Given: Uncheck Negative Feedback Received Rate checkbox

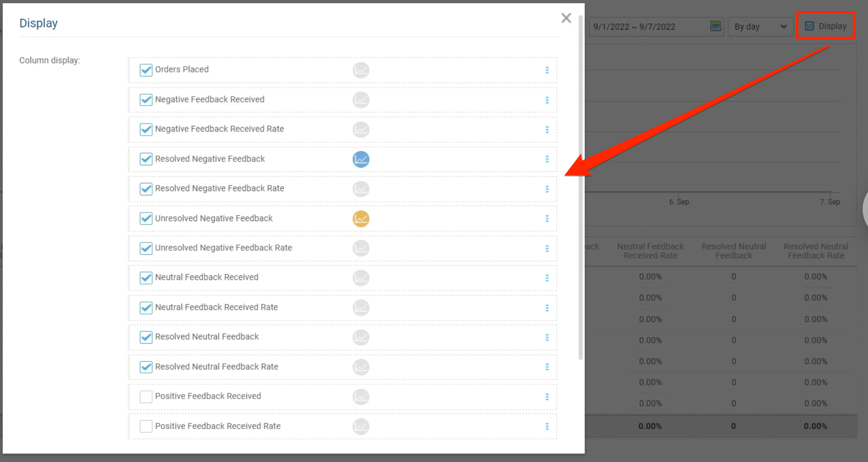Looking at the screenshot, I should 146,129.
